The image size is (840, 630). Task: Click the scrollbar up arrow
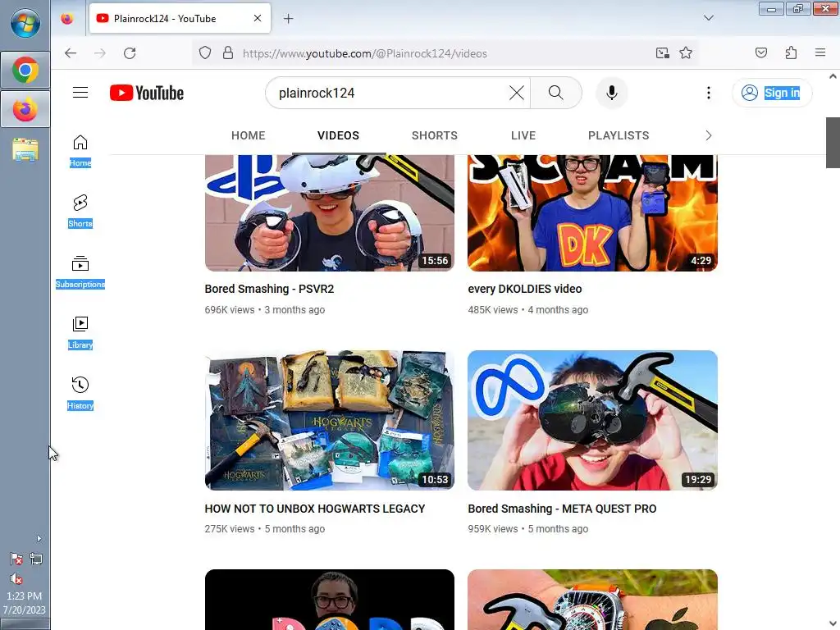coord(833,76)
